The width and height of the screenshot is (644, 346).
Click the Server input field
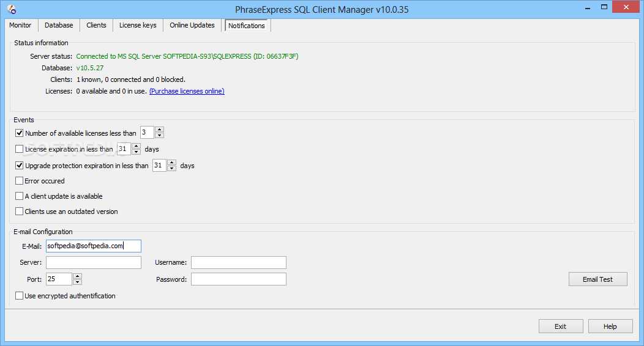tap(94, 262)
